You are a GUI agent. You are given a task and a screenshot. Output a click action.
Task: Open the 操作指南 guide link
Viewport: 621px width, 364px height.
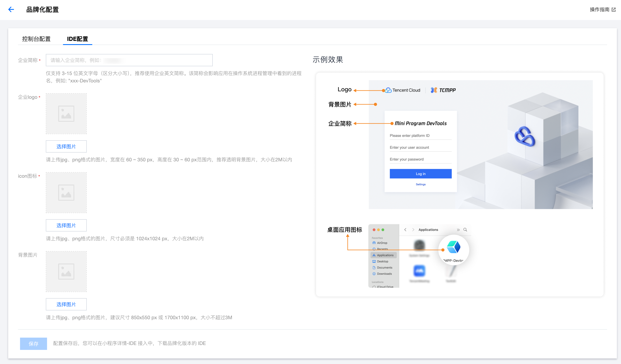point(599,10)
